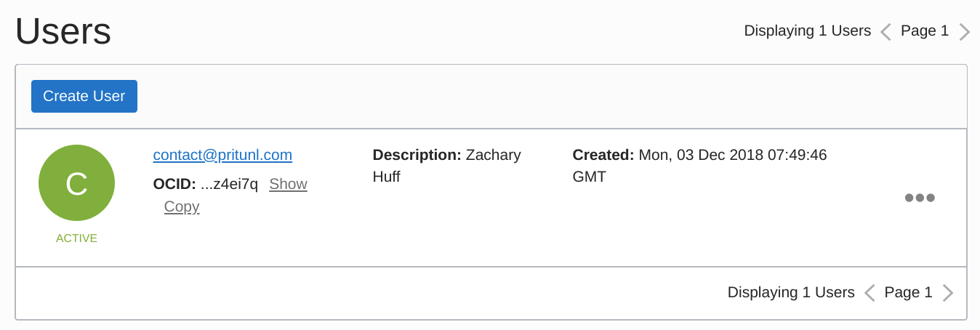Screen dimensions: 980x330
Task: Go to next page using top arrow
Action: (965, 32)
